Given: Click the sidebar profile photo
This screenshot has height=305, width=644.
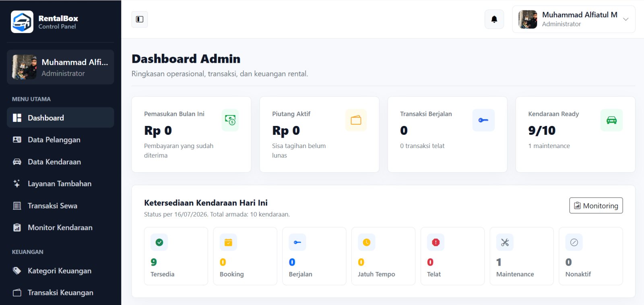Looking at the screenshot, I should [x=24, y=67].
